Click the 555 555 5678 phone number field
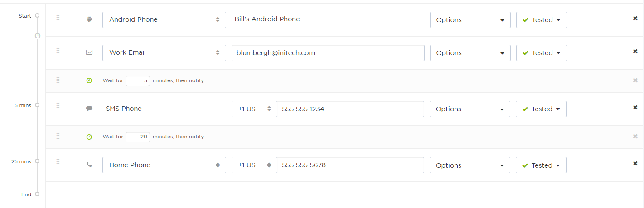644x208 pixels. (x=350, y=165)
